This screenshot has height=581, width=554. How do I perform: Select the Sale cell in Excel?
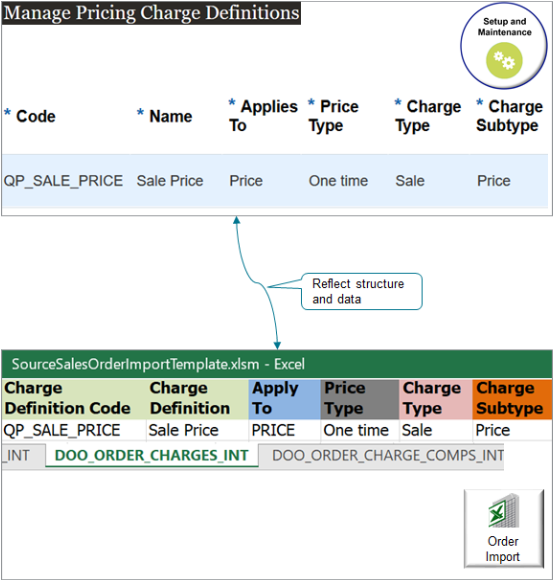(436, 430)
